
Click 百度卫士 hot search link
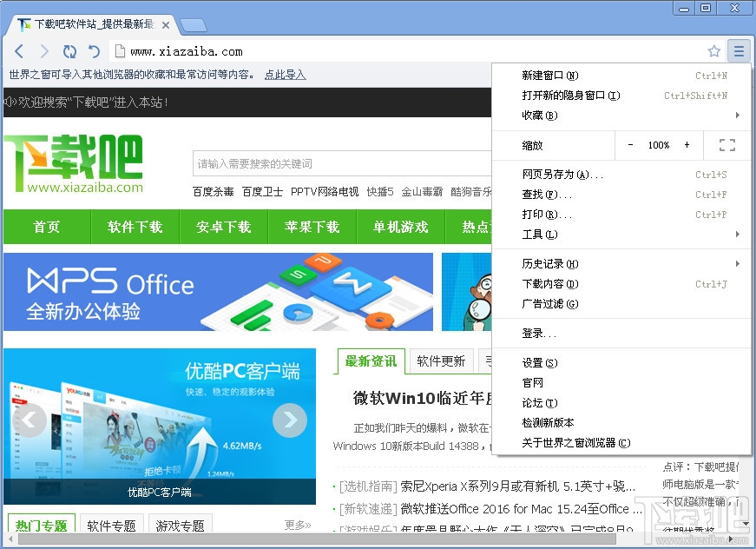tap(262, 192)
